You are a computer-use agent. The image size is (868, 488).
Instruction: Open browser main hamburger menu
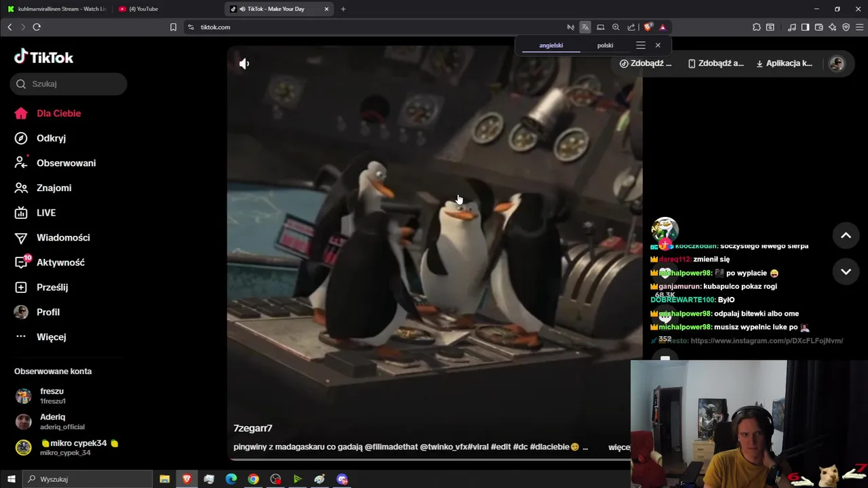tap(859, 27)
